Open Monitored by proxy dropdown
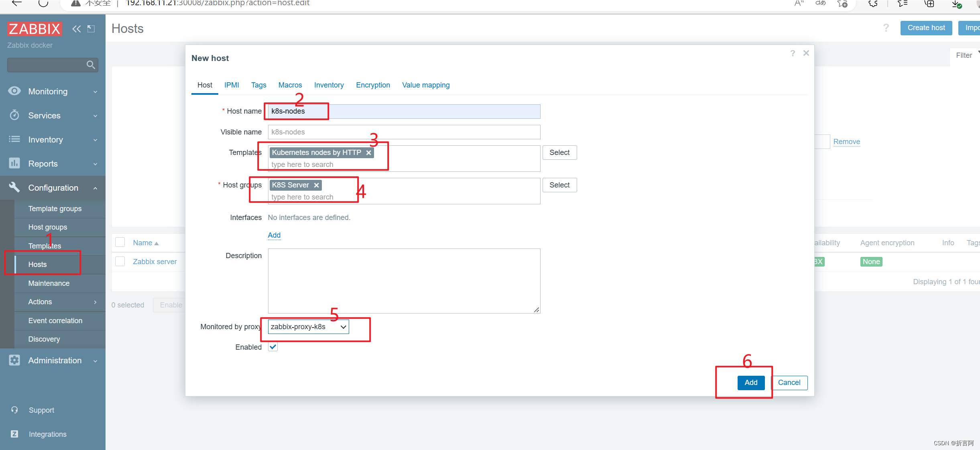 click(308, 327)
